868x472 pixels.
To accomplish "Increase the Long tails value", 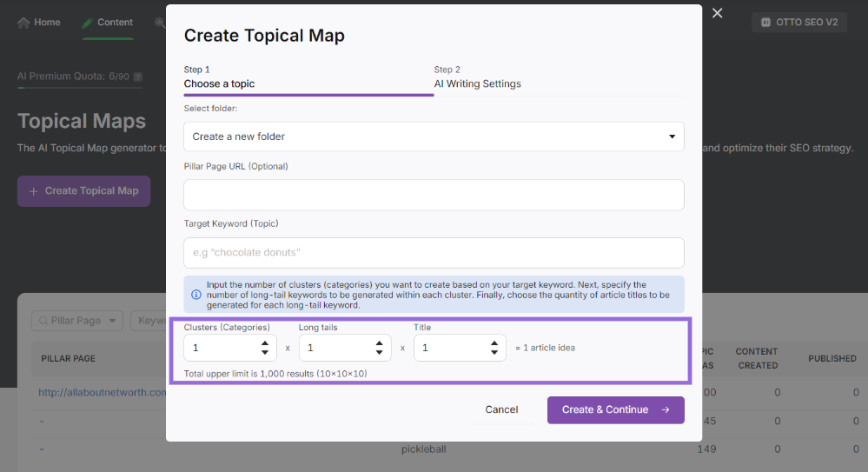I will (379, 343).
